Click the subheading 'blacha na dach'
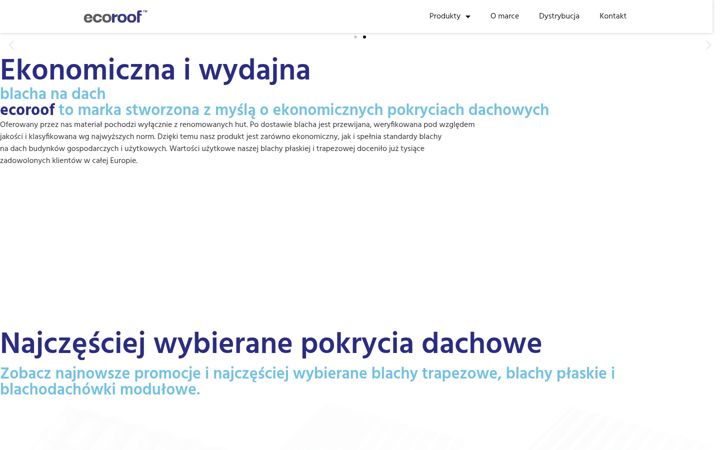 (x=53, y=94)
